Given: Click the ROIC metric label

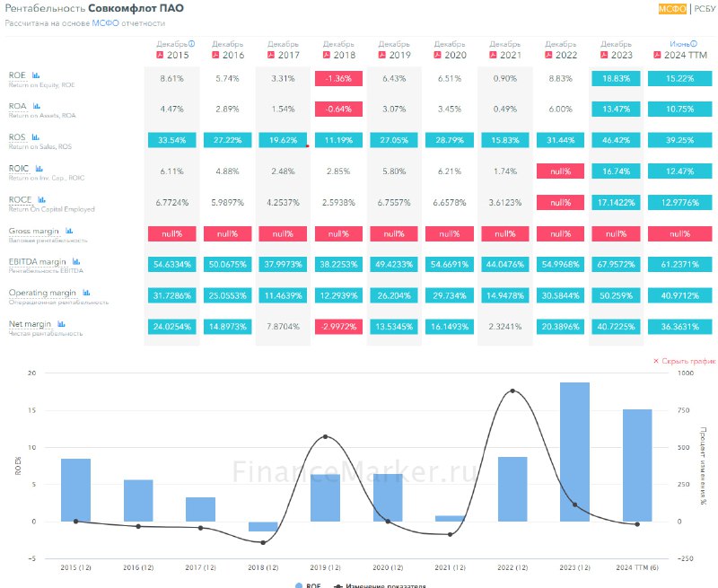Looking at the screenshot, I should tap(19, 169).
